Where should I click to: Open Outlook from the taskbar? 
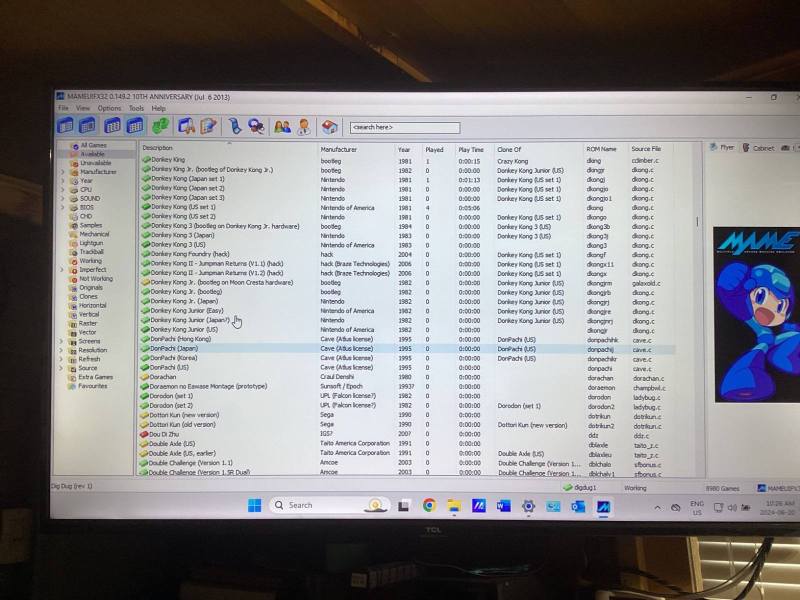pos(578,507)
